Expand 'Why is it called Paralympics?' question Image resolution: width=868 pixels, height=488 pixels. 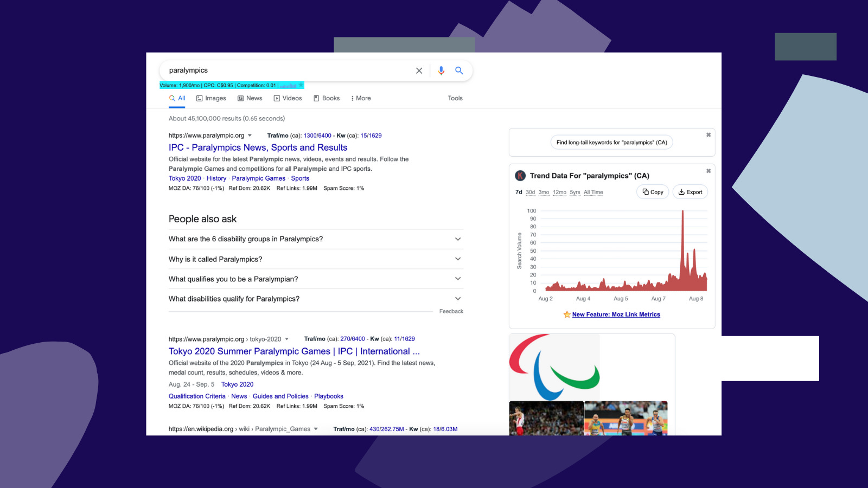(316, 259)
